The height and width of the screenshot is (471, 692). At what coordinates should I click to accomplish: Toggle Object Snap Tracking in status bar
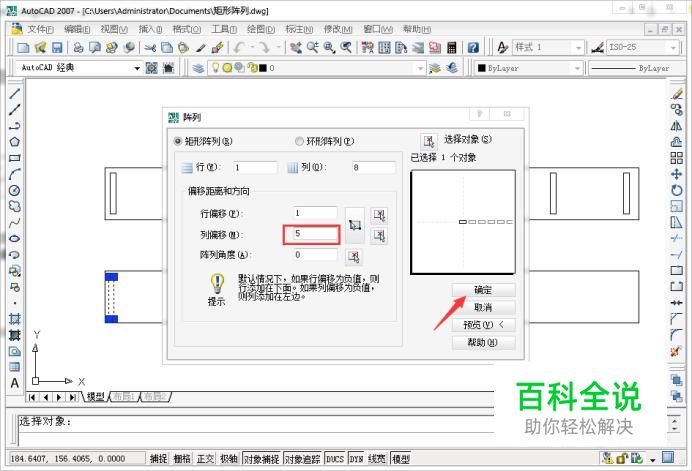click(x=302, y=459)
